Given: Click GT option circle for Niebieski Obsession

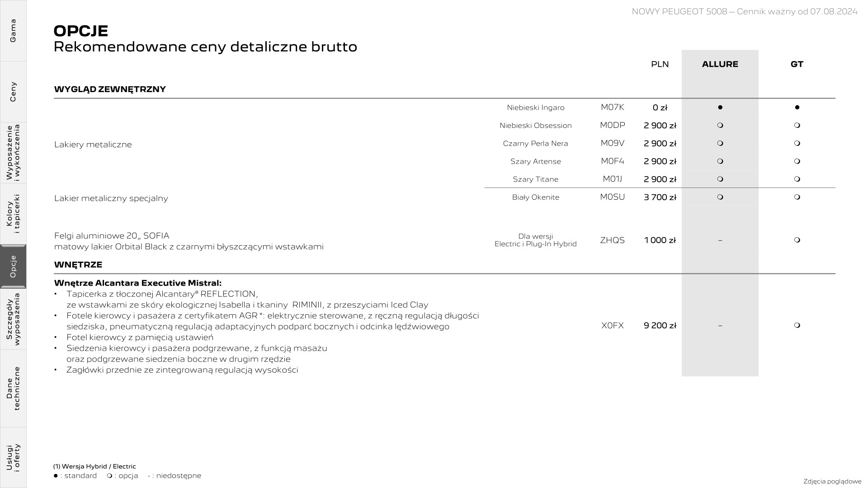Looking at the screenshot, I should pos(797,125).
